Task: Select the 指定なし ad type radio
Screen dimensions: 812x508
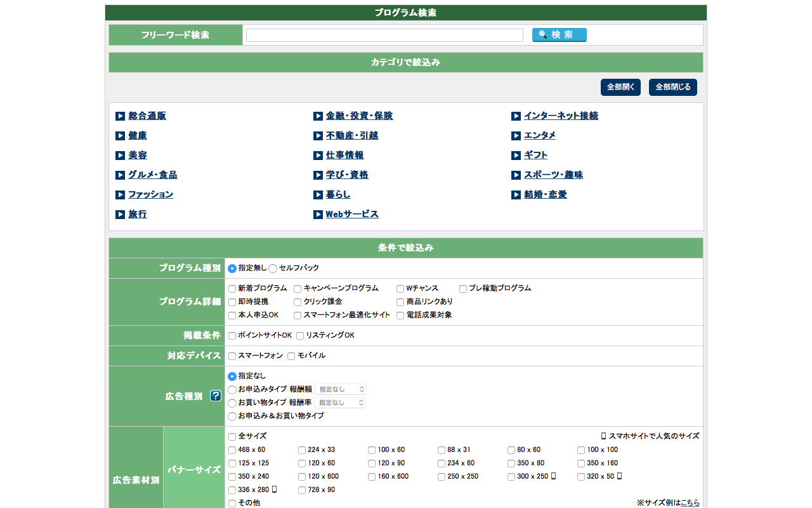Action: [x=232, y=377]
